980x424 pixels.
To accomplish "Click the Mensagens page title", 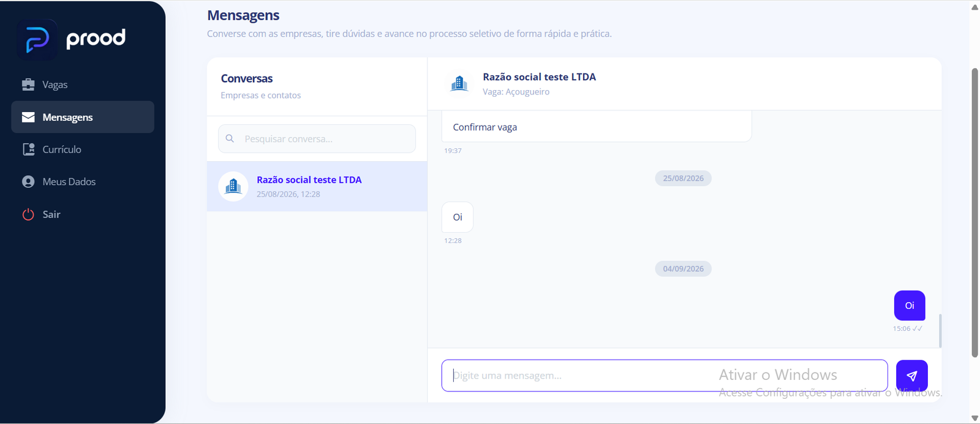I will click(243, 15).
